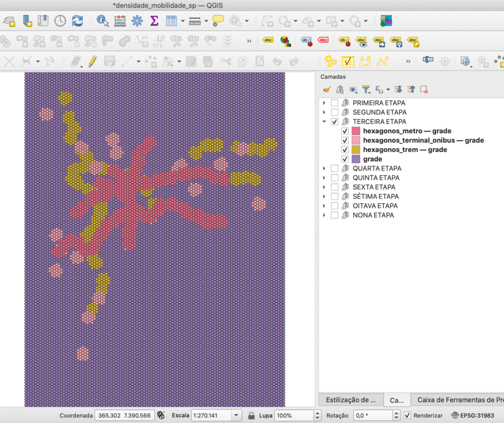The width and height of the screenshot is (504, 423).
Task: Click the Cut Features scissors icon
Action: [225, 61]
